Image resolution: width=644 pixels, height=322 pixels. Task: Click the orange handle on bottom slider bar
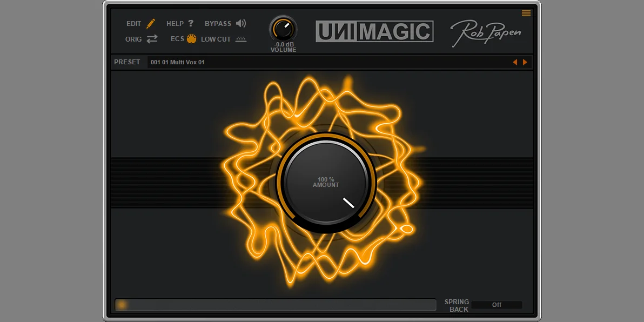(122, 305)
